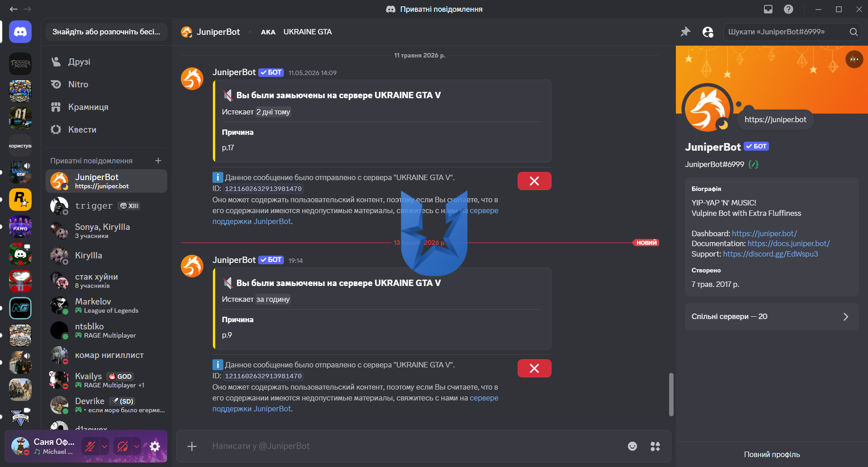Copy server ID in first message
Image resolution: width=868 pixels, height=467 pixels.
tap(263, 189)
